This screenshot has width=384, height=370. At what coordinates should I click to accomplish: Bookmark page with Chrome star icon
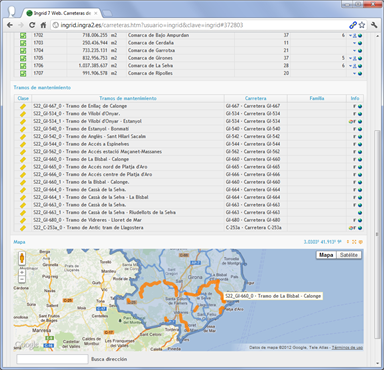[x=362, y=25]
